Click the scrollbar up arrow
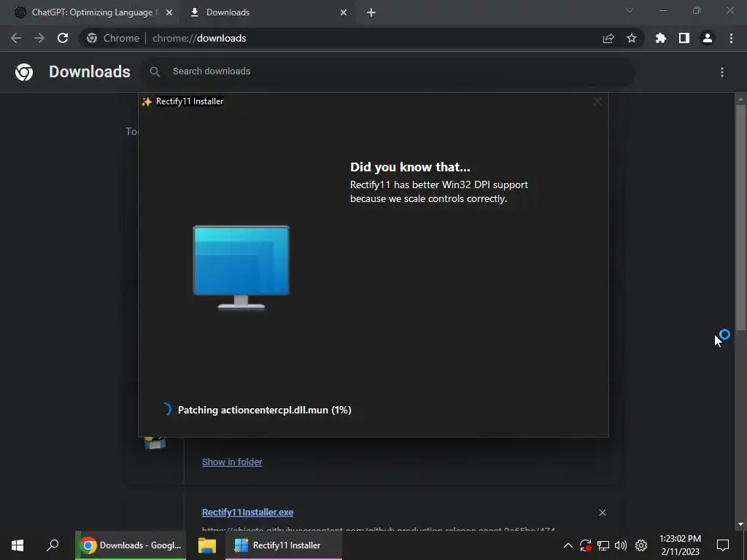The width and height of the screenshot is (747, 560). click(x=740, y=99)
